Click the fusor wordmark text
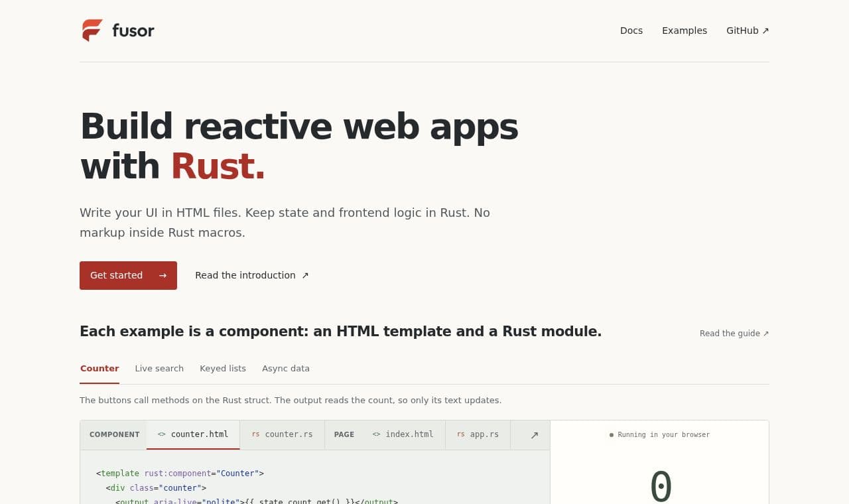Screen dimensions: 849x504 133,31
